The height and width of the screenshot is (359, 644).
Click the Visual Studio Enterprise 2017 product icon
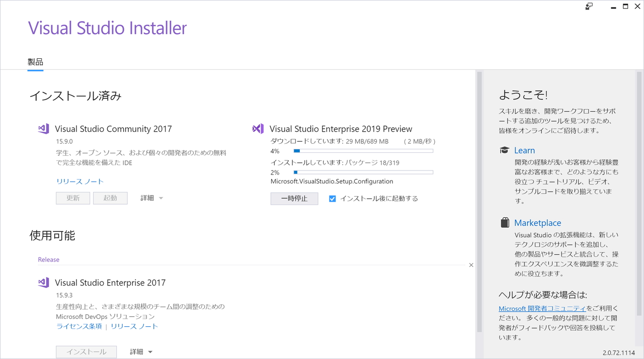43,283
